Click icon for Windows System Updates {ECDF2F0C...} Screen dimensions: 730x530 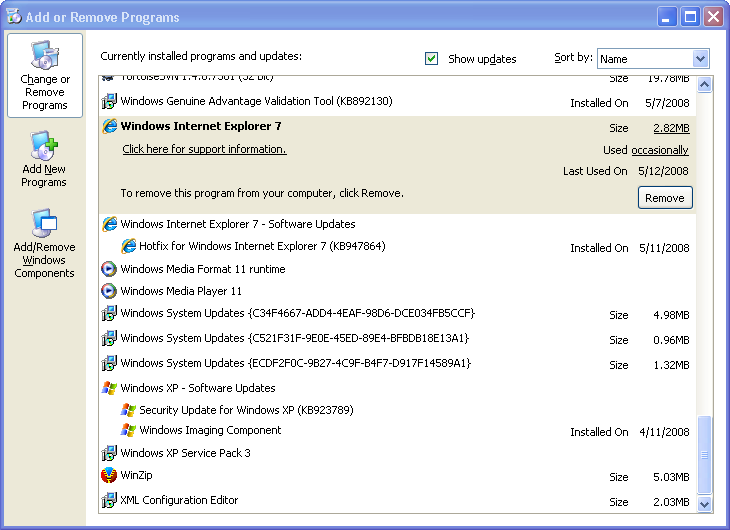click(x=109, y=363)
